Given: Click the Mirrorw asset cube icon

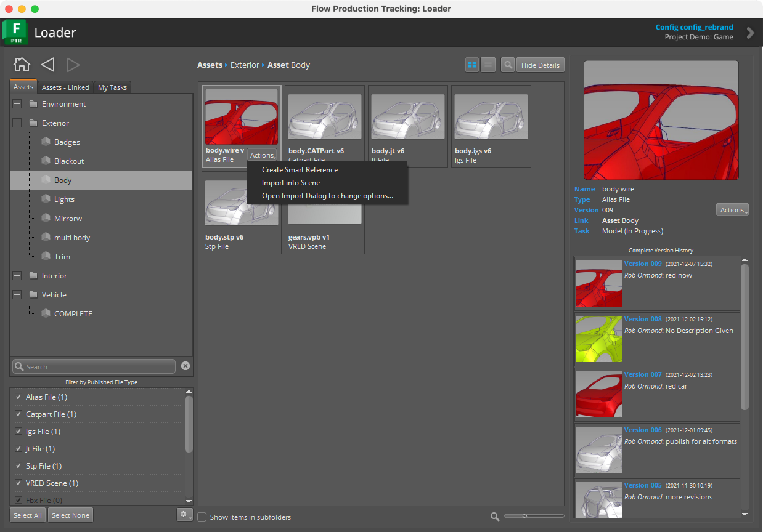Looking at the screenshot, I should point(46,218).
